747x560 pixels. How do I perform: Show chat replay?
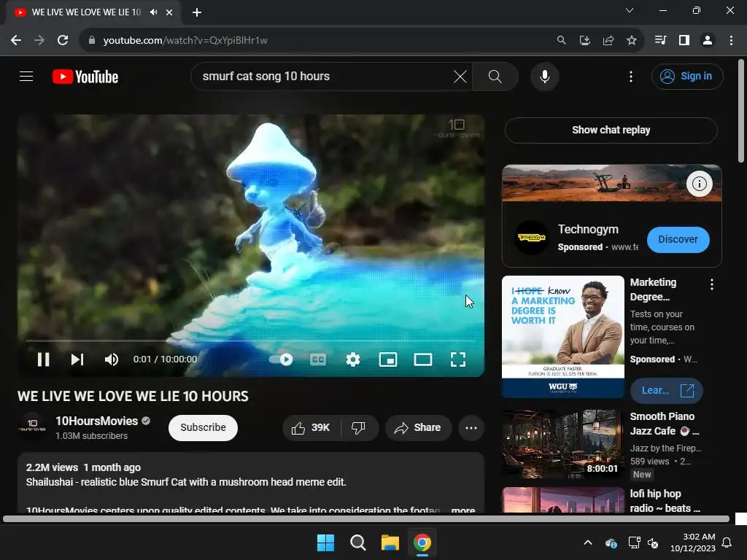click(x=611, y=130)
